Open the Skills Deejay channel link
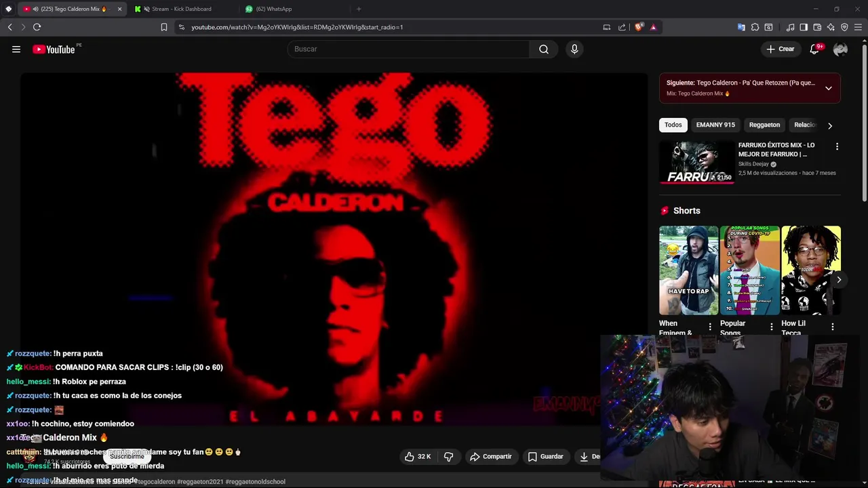Image resolution: width=868 pixels, height=488 pixels. coord(753,164)
